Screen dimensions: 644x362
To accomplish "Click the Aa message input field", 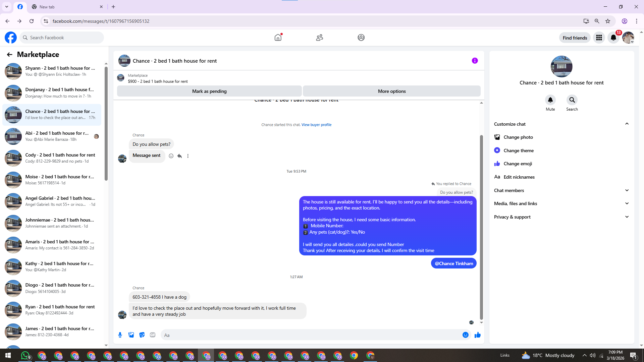I will pyautogui.click(x=309, y=335).
